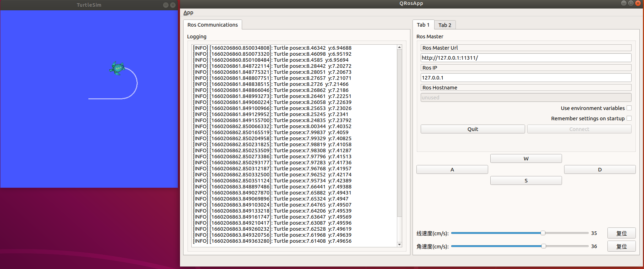Click log scrollbar down arrow
Image resolution: width=644 pixels, height=269 pixels.
[x=399, y=245]
